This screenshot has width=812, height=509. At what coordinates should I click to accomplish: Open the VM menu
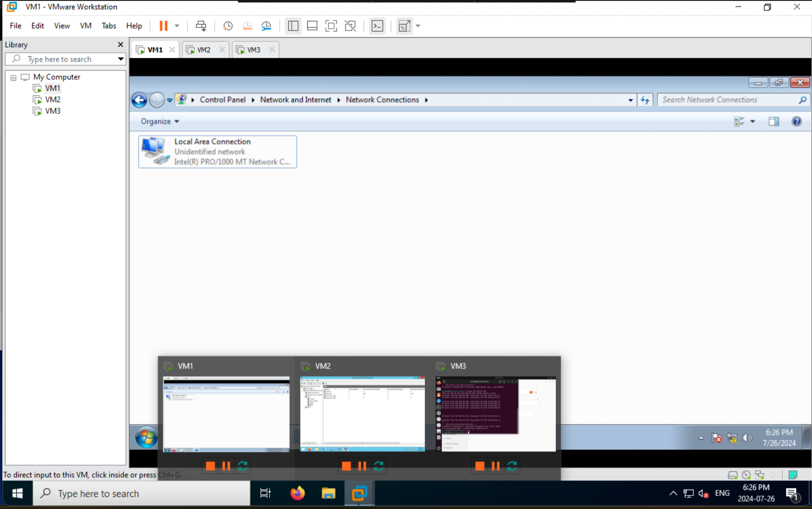click(x=85, y=26)
